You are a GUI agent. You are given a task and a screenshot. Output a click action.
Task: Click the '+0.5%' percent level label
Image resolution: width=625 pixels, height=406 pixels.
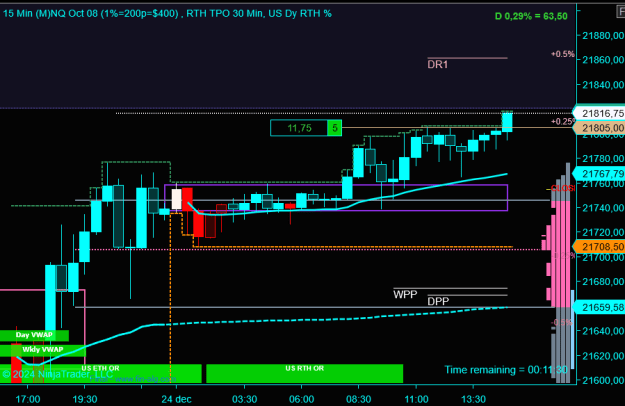pyautogui.click(x=563, y=54)
